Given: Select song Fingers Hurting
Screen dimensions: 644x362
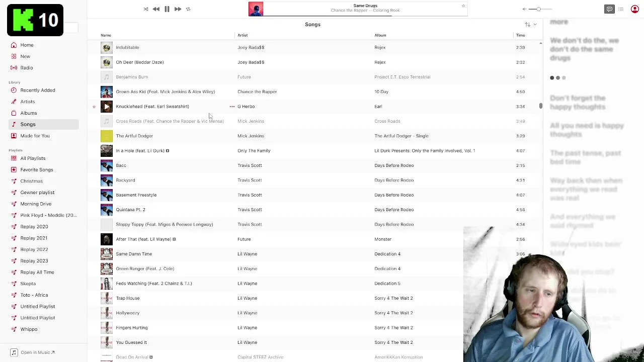Looking at the screenshot, I should pyautogui.click(x=132, y=328).
